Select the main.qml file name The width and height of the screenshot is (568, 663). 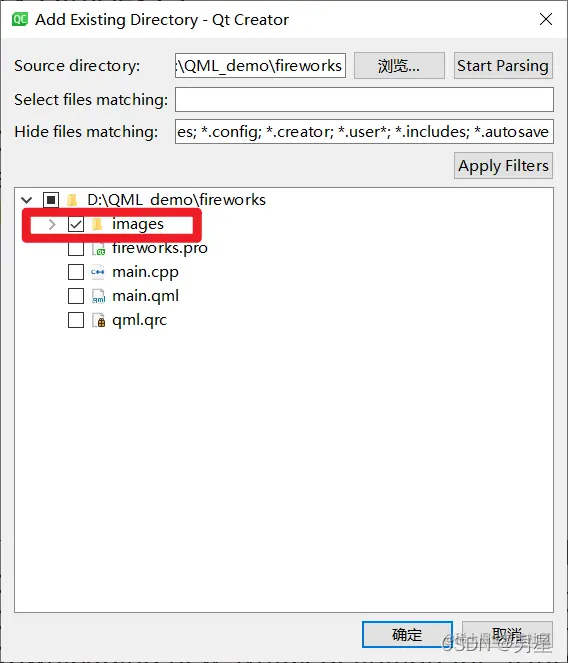145,296
